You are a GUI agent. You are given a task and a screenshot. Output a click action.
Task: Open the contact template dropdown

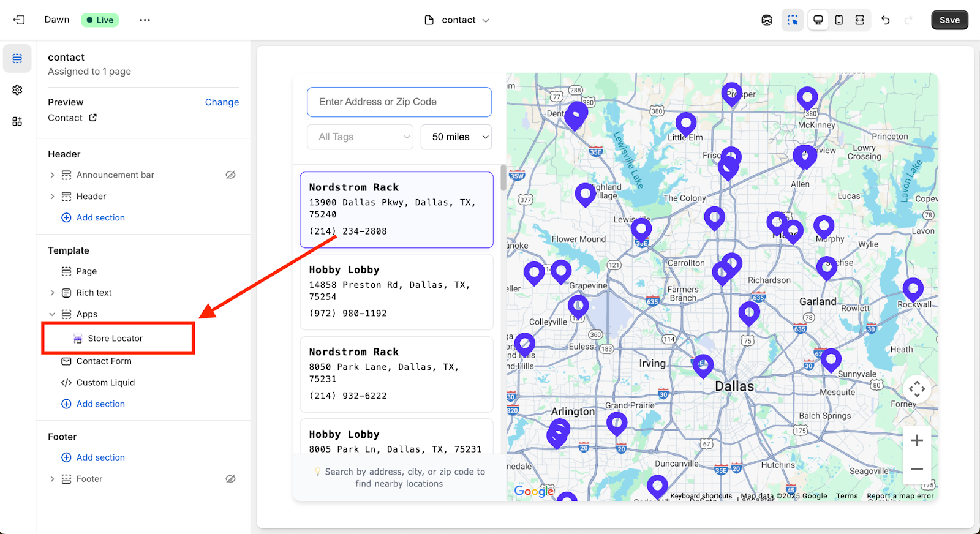458,20
